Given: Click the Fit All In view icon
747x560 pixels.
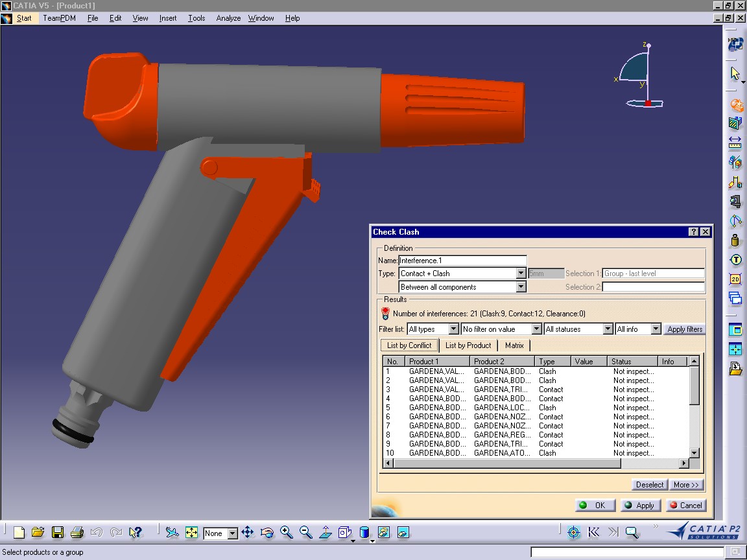Looking at the screenshot, I should coord(191,533).
